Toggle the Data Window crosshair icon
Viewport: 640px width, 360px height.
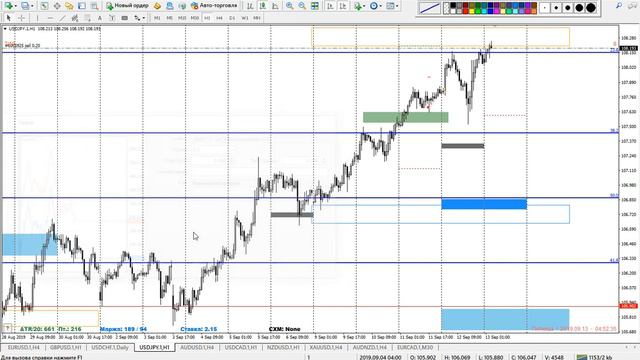pos(57,6)
